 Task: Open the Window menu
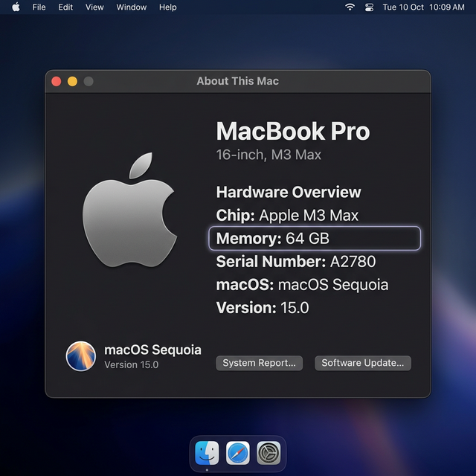pos(132,7)
